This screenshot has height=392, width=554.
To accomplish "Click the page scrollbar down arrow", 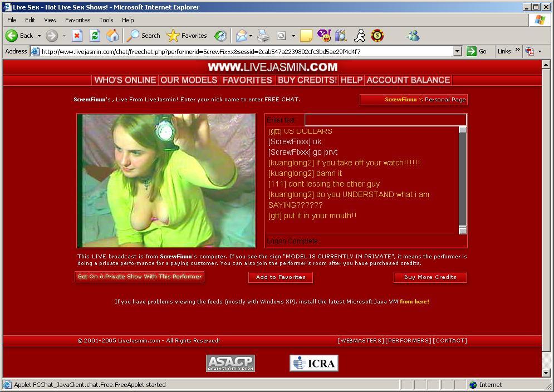I will 546,373.
